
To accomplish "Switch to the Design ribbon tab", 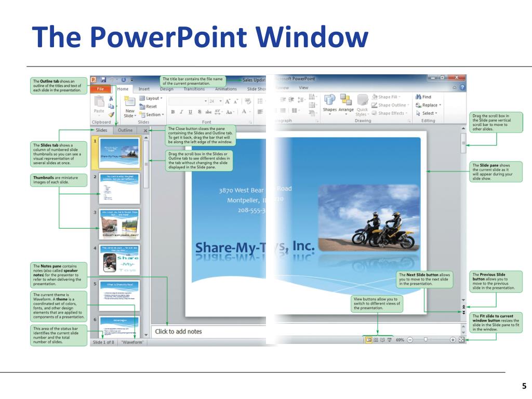I will (x=167, y=89).
